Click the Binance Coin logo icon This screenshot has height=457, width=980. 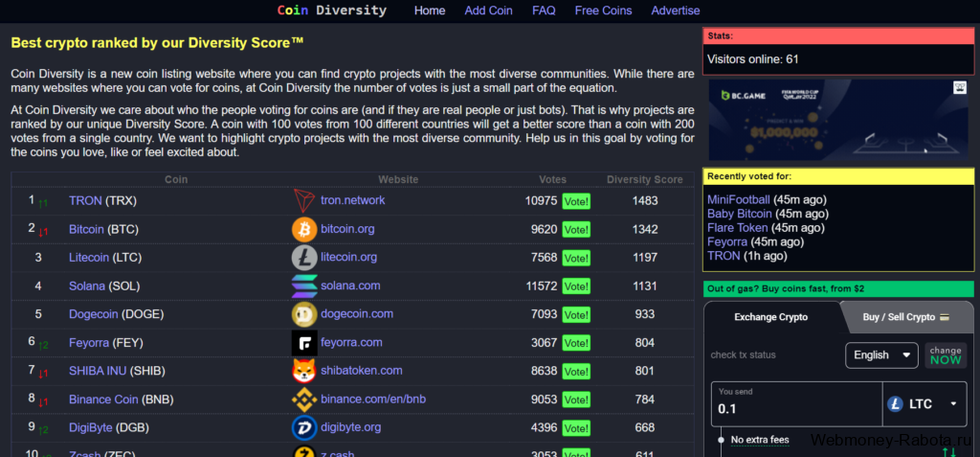point(304,400)
